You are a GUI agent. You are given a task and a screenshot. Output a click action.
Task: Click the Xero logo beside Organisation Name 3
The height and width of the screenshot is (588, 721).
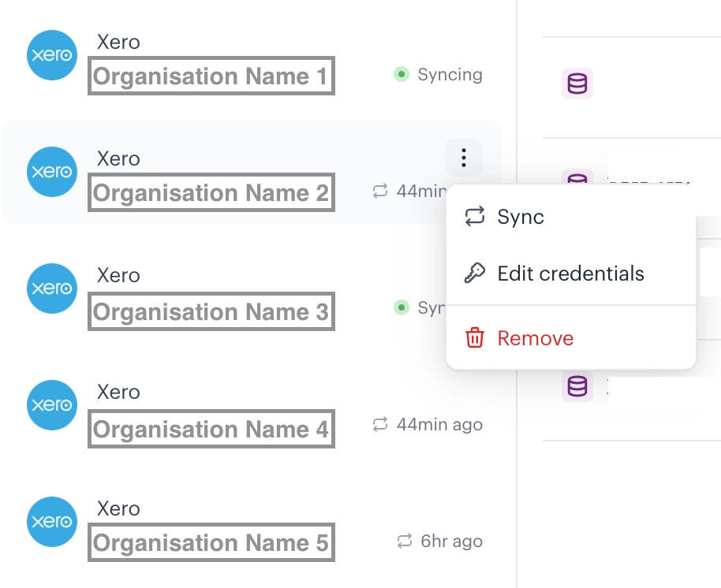pyautogui.click(x=52, y=288)
